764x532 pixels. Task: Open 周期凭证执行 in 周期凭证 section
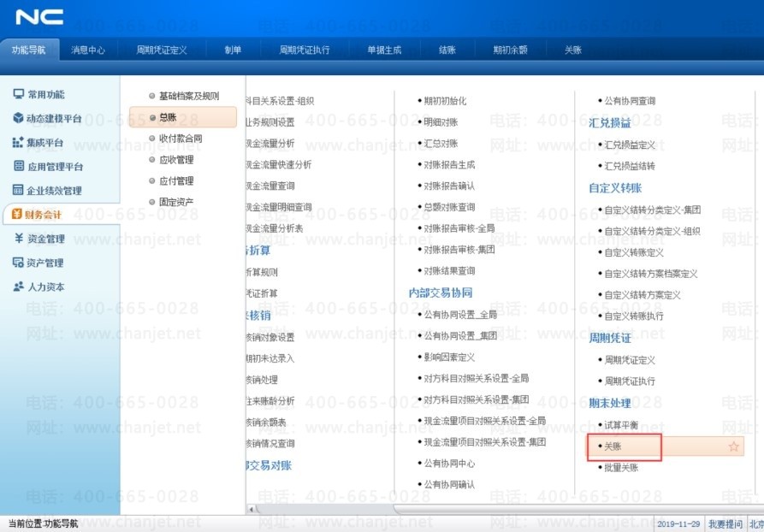(630, 381)
